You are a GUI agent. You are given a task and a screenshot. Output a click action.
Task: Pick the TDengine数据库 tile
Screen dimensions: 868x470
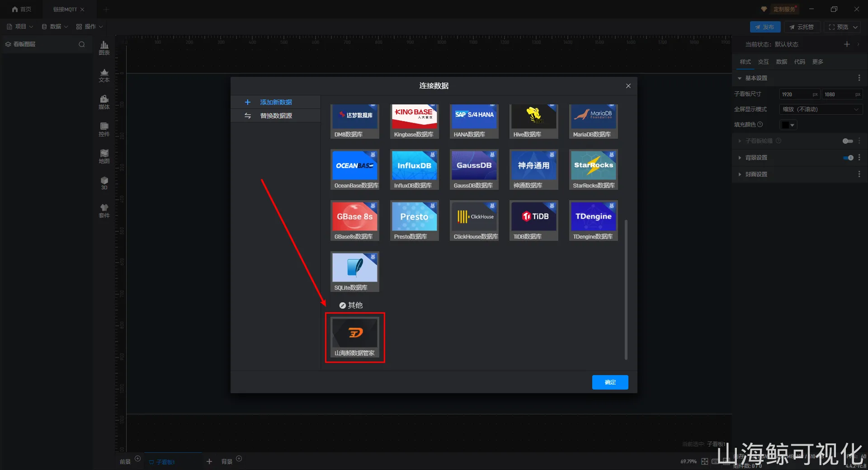point(594,221)
